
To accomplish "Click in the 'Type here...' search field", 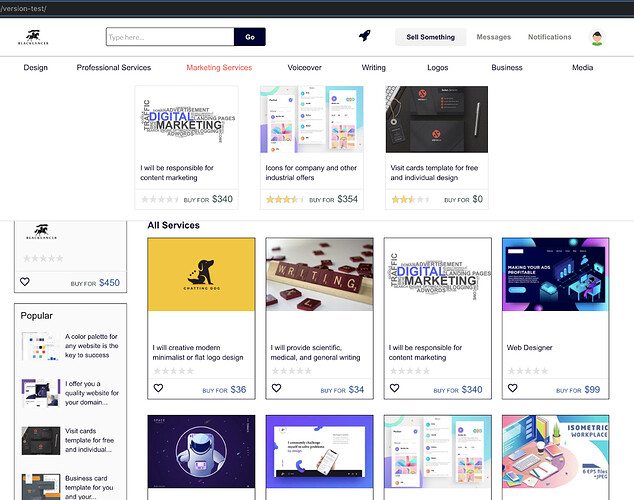I will point(170,37).
